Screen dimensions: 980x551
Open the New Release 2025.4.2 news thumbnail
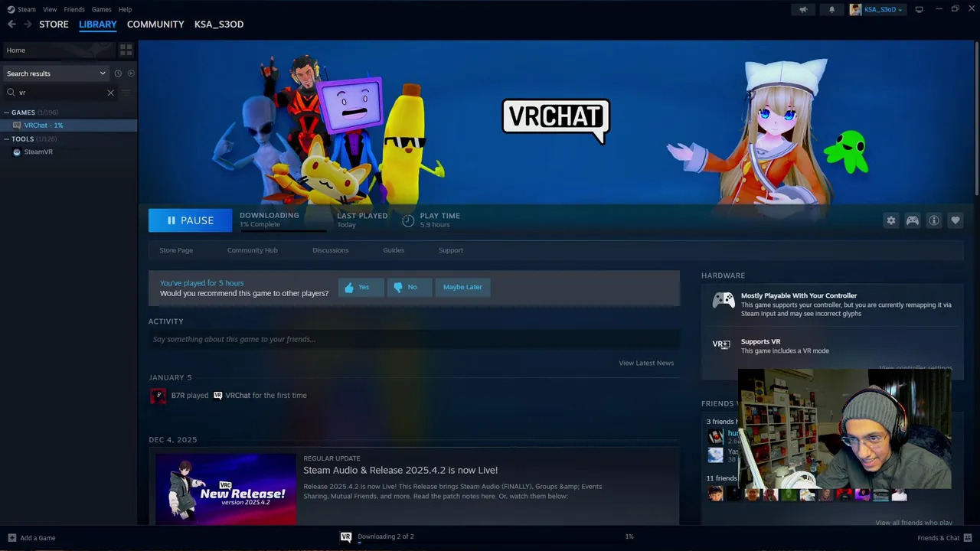tap(226, 489)
